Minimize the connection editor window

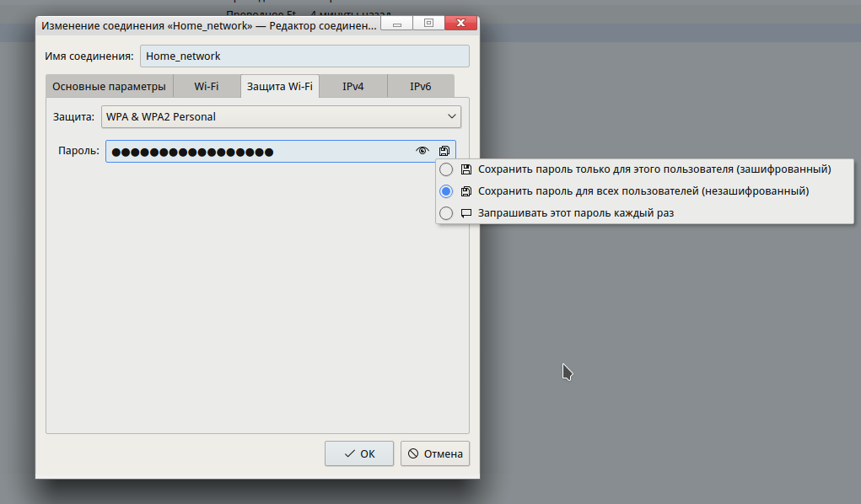(397, 23)
